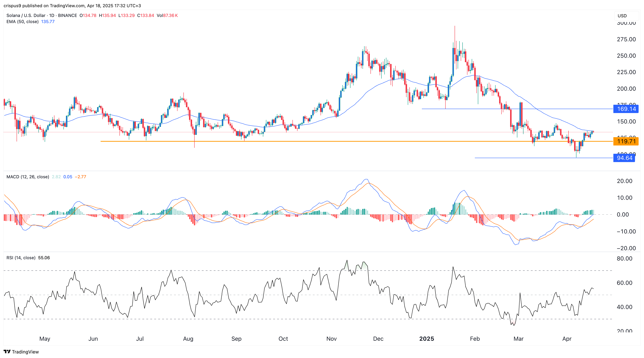Click the TradingView wordmark text

[x=25, y=352]
